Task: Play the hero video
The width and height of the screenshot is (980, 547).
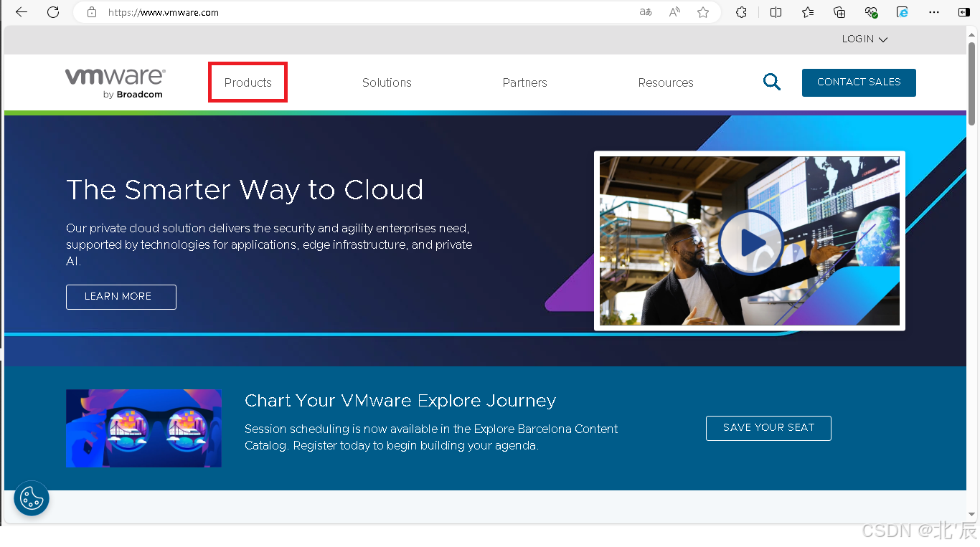Action: 751,242
